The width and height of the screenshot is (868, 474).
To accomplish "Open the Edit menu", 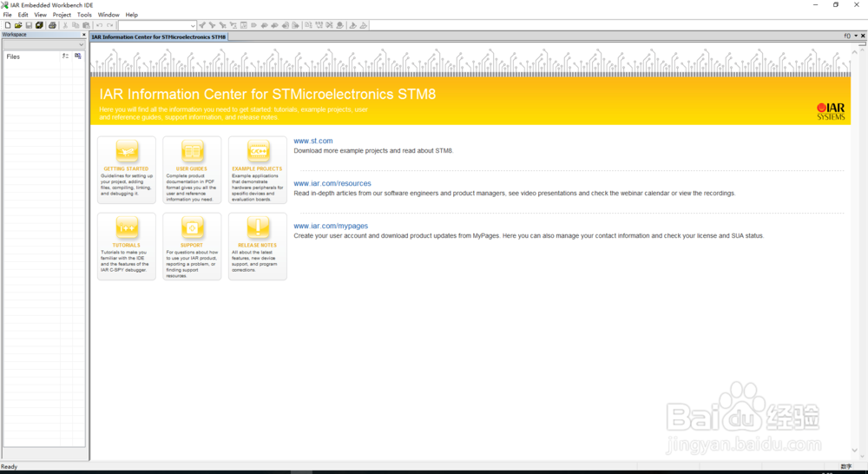I will pos(23,15).
